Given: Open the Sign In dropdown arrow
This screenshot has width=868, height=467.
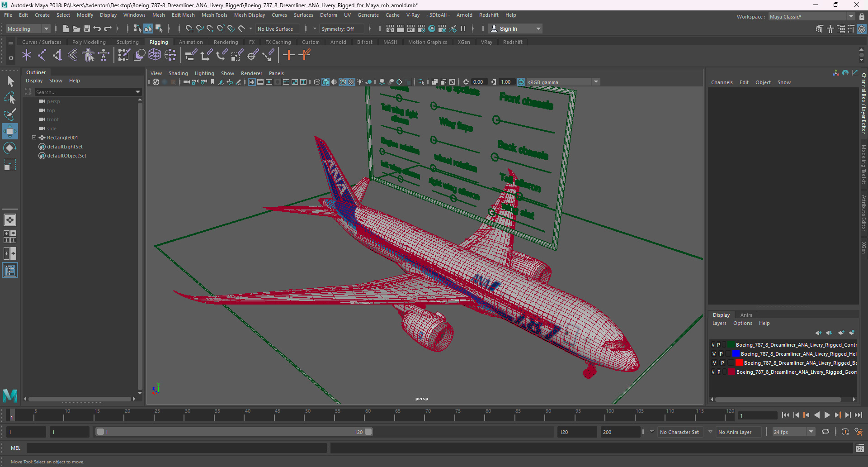Looking at the screenshot, I should point(538,29).
